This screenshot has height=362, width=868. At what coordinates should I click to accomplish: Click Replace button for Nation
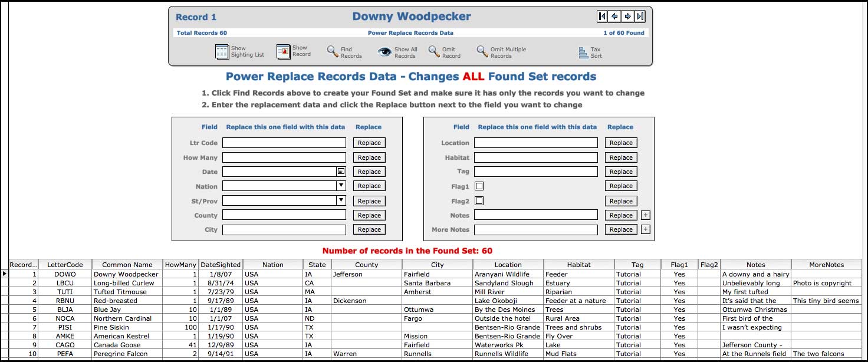pyautogui.click(x=369, y=186)
